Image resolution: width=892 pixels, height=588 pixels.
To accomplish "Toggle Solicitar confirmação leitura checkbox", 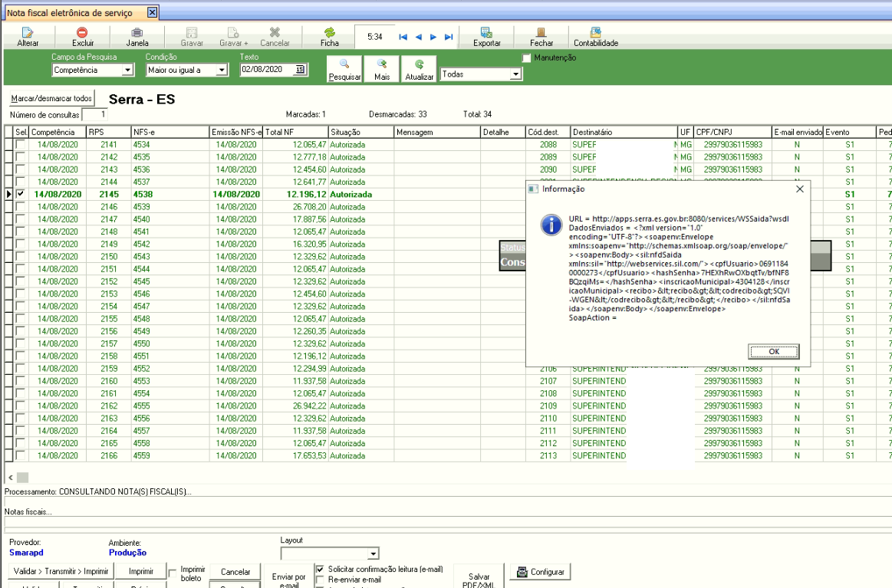I will point(321,570).
